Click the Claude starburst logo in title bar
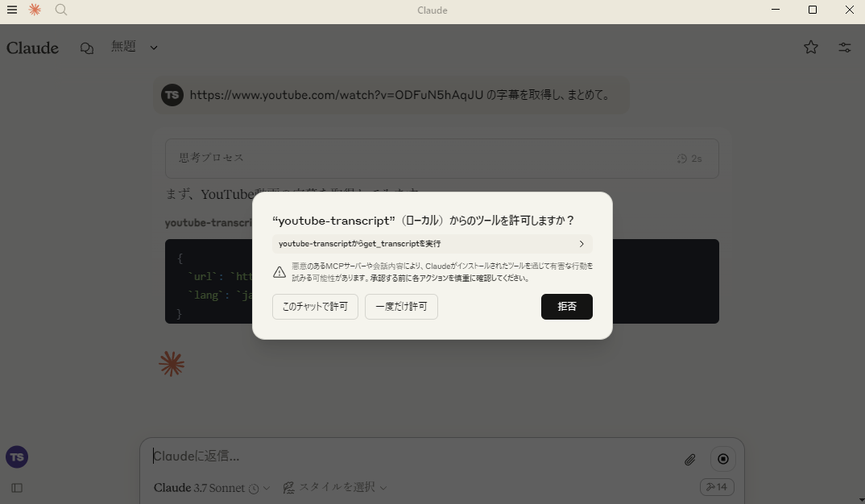 click(x=35, y=10)
